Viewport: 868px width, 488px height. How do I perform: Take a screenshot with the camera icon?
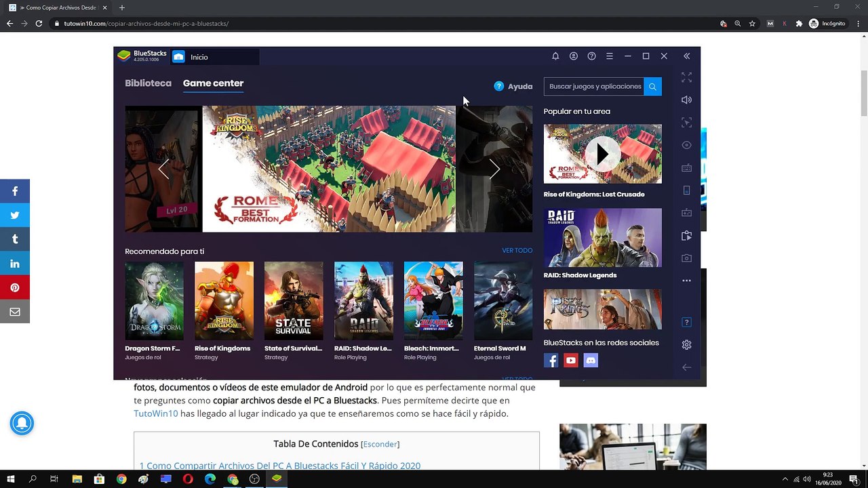coord(687,258)
